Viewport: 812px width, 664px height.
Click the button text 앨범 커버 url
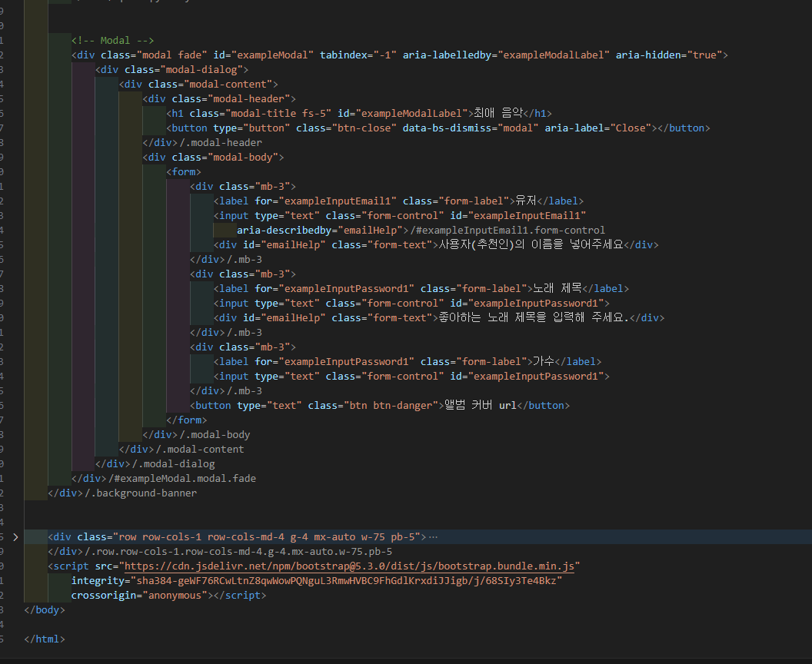tap(481, 405)
